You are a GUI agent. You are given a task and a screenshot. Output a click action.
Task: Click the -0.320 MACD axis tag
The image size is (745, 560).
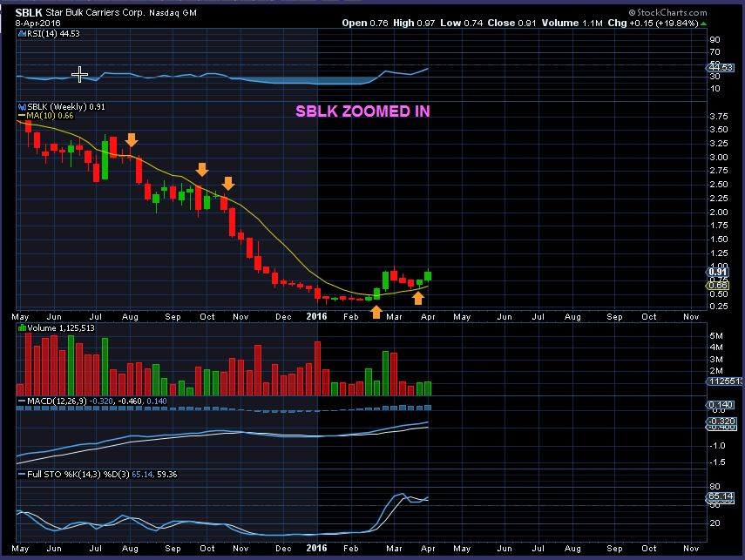(721, 422)
